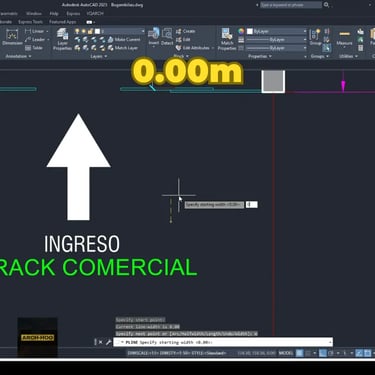Expand the Groups panel

pyautogui.click(x=320, y=56)
